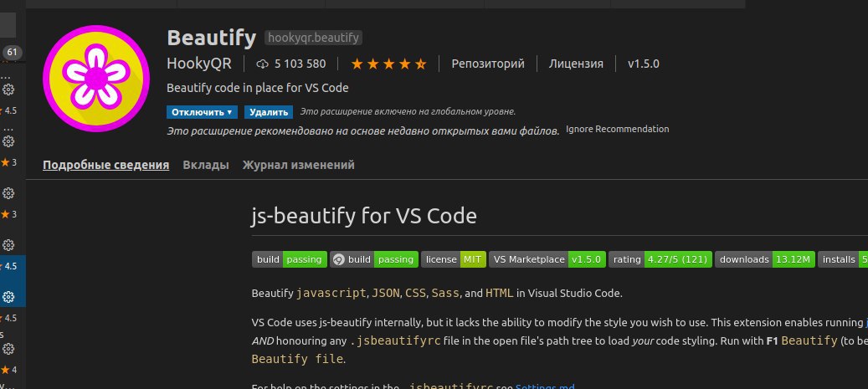
Task: Click the Settings.md link at bottom
Action: [545, 386]
